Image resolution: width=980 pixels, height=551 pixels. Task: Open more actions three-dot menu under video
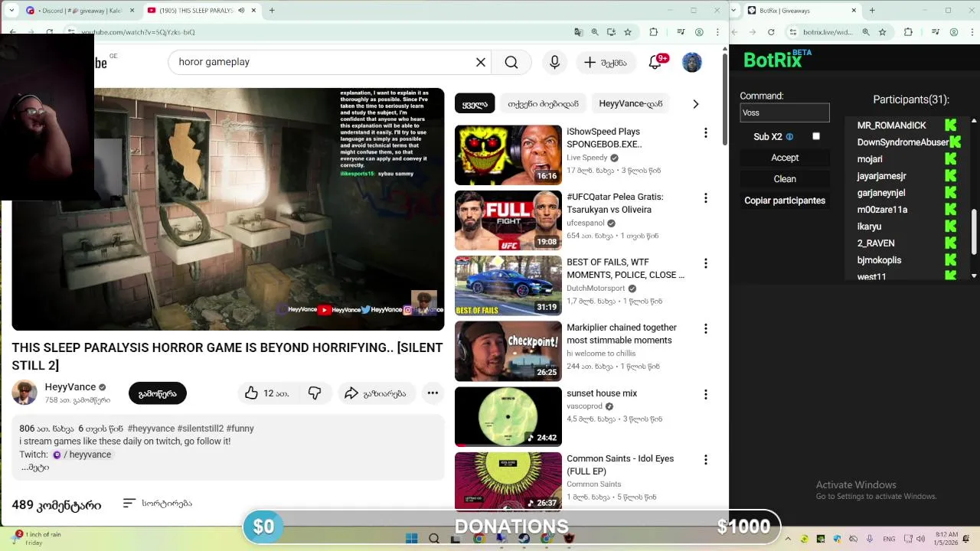433,393
